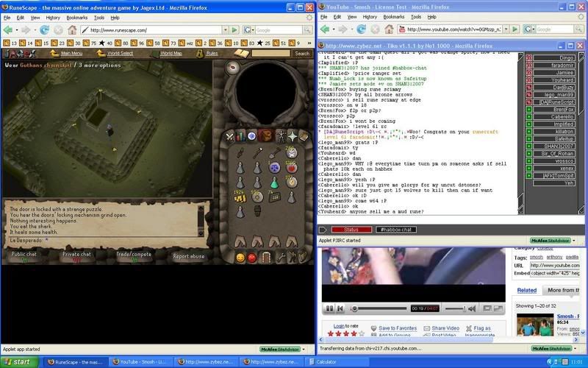The height and width of the screenshot is (368, 588).
Task: Click the compass above the minimap
Action: click(x=232, y=68)
